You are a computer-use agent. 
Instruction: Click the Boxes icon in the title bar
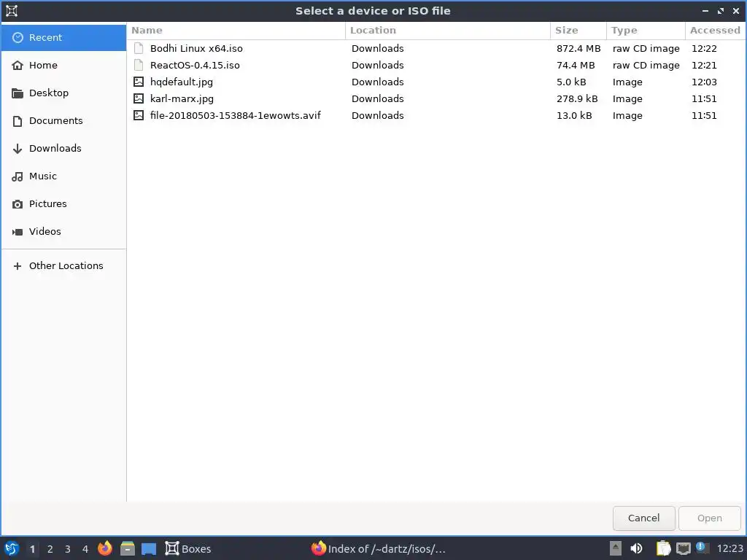coord(12,10)
